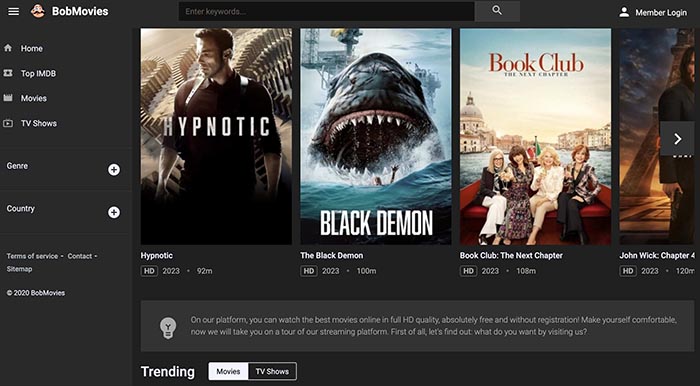
Task: Click HD badge under The Black Demon
Action: 308,271
